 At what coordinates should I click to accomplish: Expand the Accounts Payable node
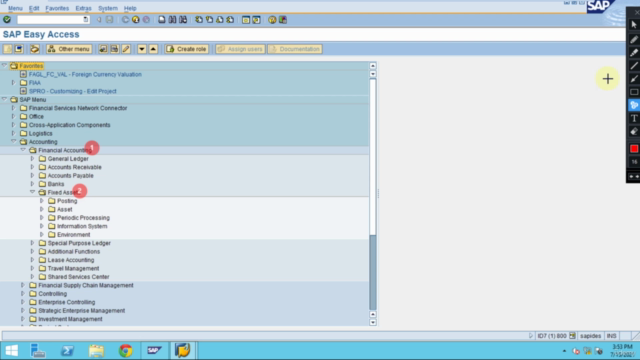click(32, 175)
